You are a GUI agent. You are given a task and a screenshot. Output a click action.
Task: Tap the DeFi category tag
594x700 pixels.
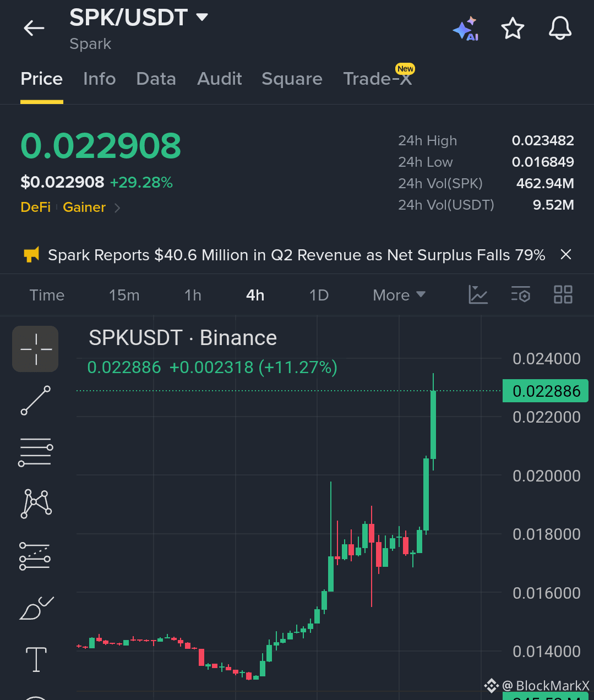35,207
